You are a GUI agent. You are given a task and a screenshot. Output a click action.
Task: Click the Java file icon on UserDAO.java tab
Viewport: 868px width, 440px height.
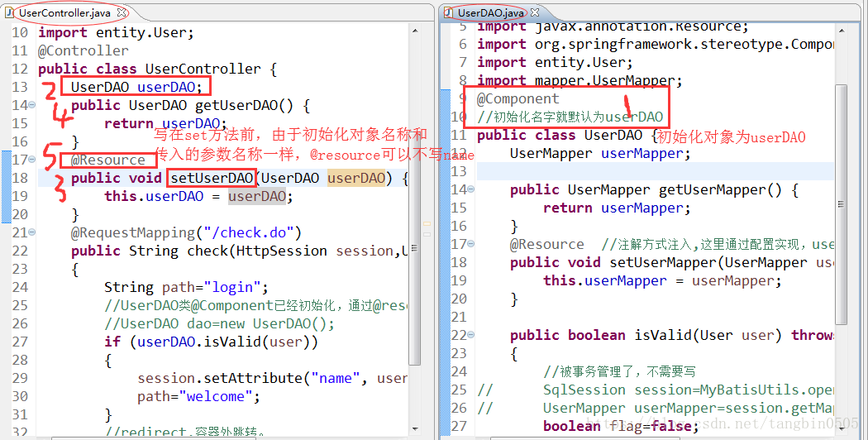[448, 12]
